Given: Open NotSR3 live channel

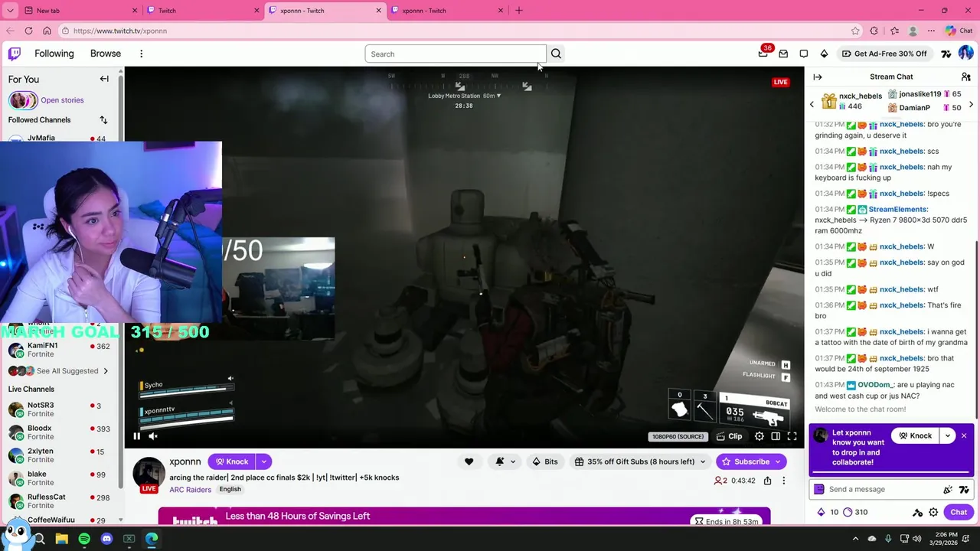Looking at the screenshot, I should [60, 409].
